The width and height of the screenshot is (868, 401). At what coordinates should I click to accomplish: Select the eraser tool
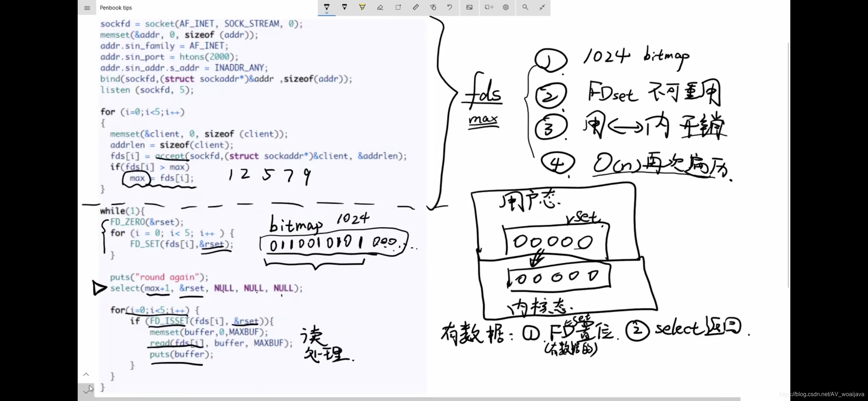(x=380, y=7)
